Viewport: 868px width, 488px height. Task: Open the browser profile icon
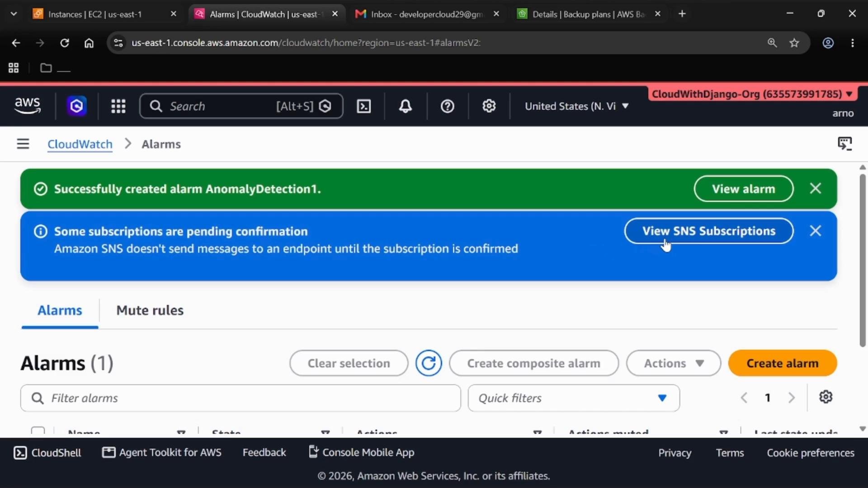(x=828, y=43)
